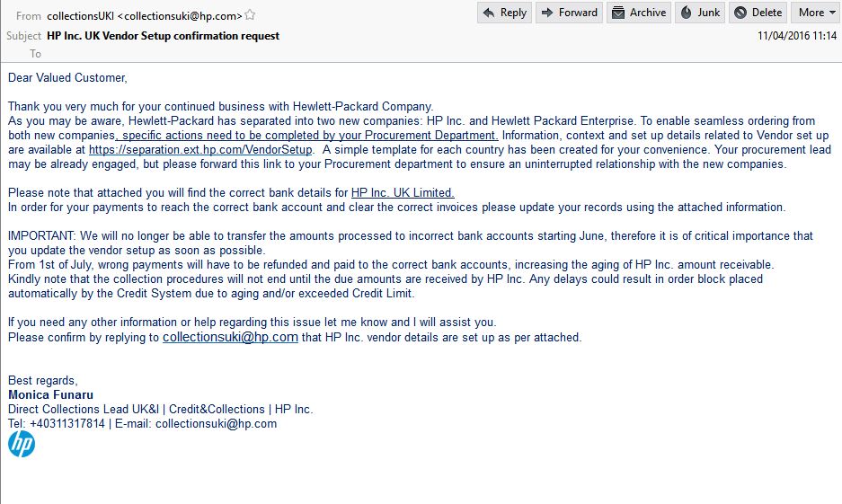Click the collectionsuki@hp.com reply email link

point(230,338)
